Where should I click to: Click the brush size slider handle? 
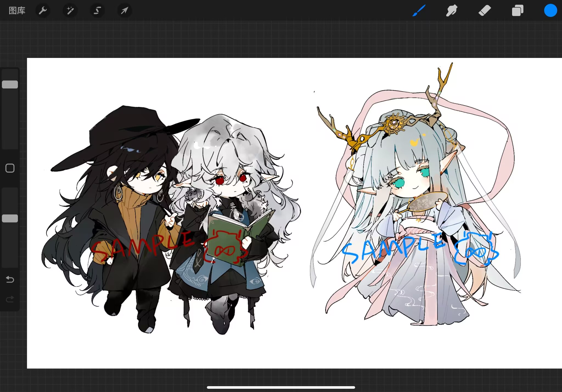tap(10, 84)
